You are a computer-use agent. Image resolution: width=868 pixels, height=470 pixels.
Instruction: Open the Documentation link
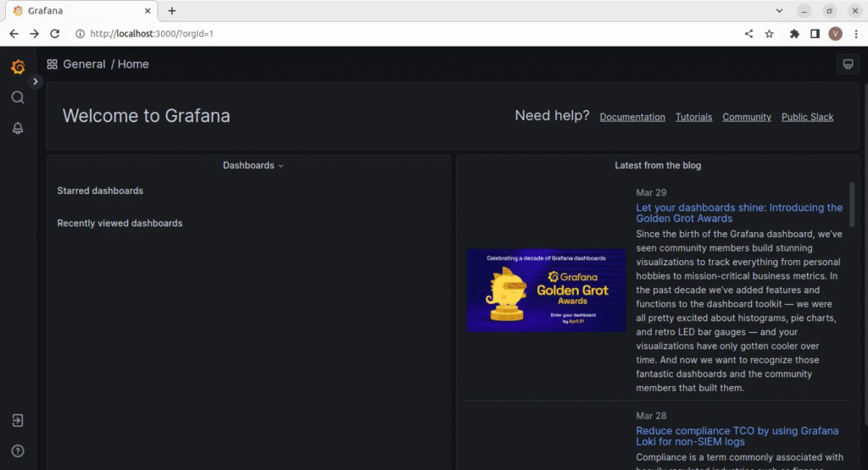pos(632,117)
